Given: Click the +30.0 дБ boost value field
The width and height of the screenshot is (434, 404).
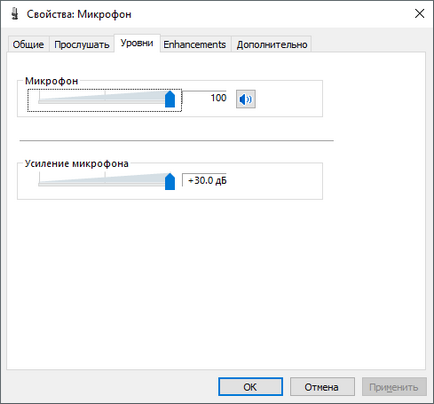Looking at the screenshot, I should point(204,180).
